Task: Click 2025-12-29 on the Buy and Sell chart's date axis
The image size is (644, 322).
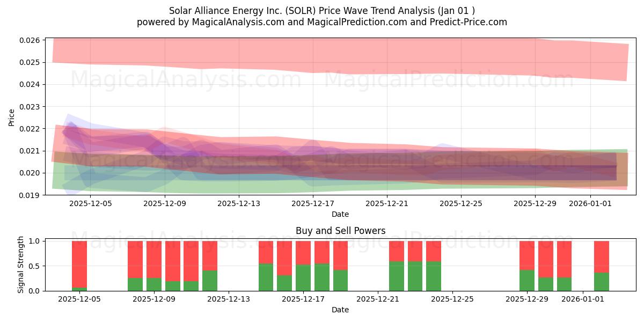Action: click(527, 299)
